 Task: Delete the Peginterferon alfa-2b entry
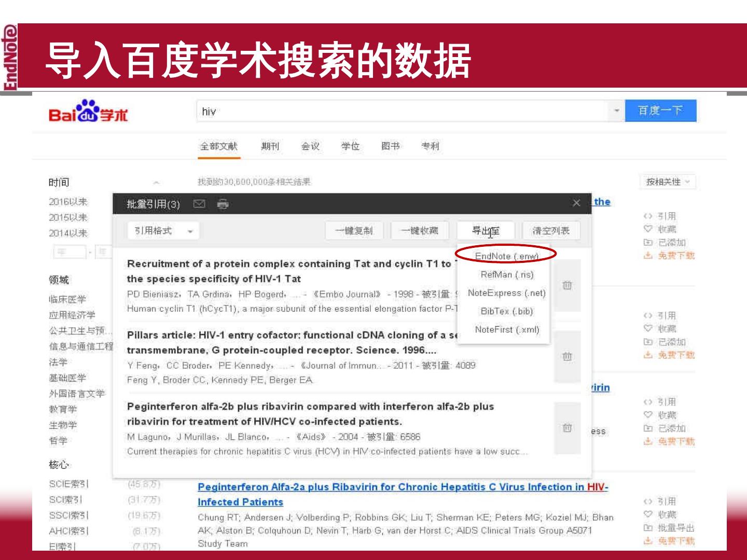coord(567,428)
